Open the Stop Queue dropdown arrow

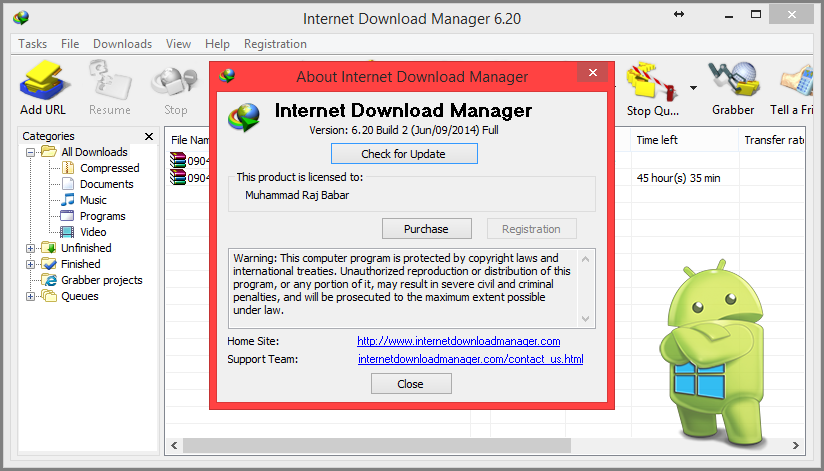[694, 88]
